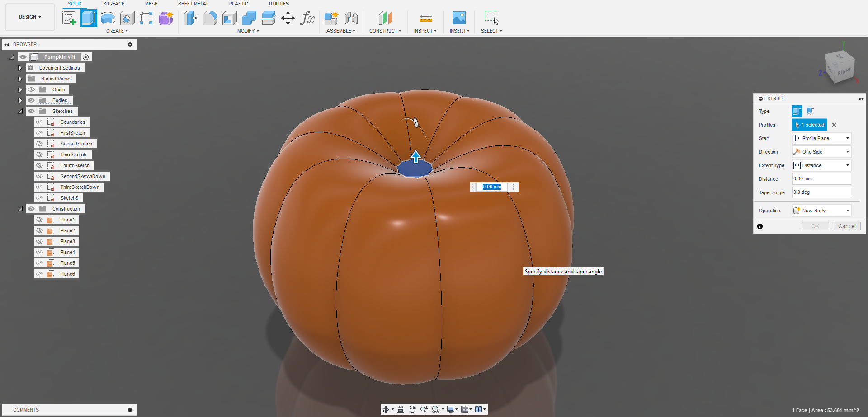Select the Create Sketch tool

tap(69, 18)
